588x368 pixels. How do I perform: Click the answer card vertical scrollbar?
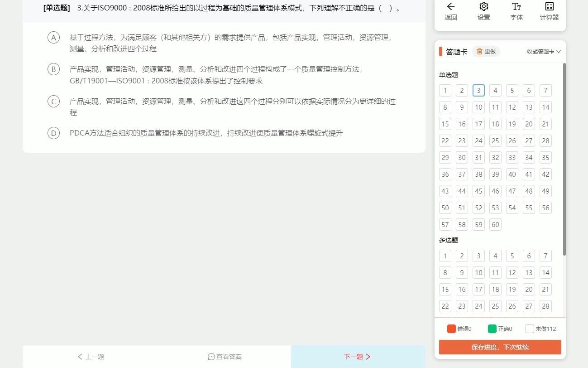pyautogui.click(x=564, y=159)
